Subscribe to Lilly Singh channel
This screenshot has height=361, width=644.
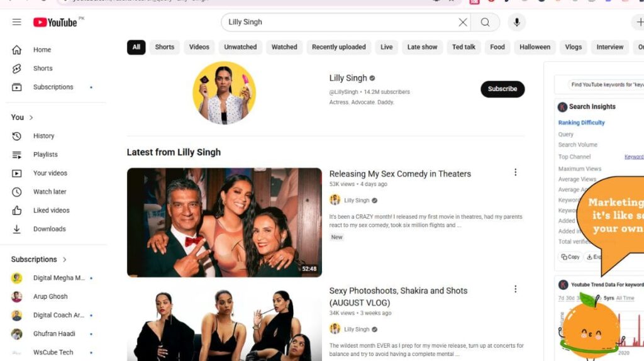point(502,89)
